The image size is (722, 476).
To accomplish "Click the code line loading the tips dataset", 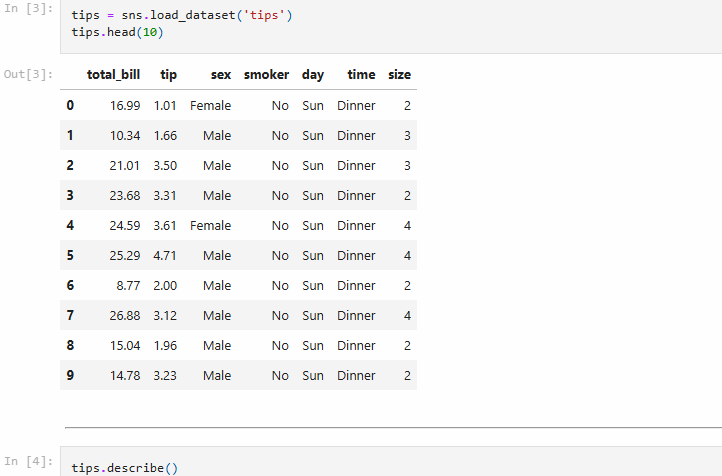I will pos(181,17).
